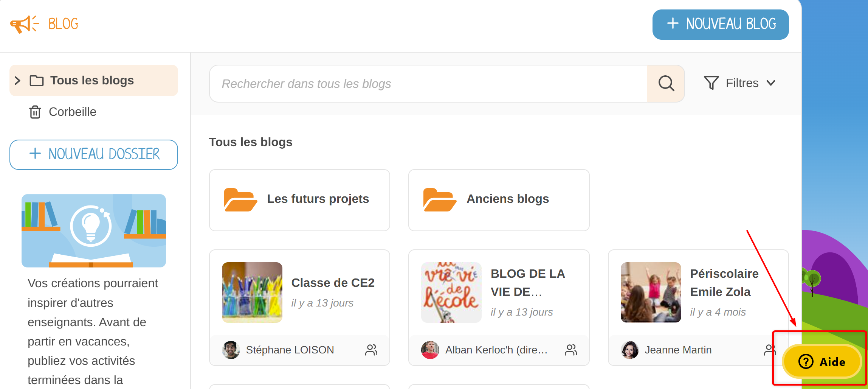Create a new blog with Nouveau Blog
This screenshot has width=868, height=389.
(720, 24)
